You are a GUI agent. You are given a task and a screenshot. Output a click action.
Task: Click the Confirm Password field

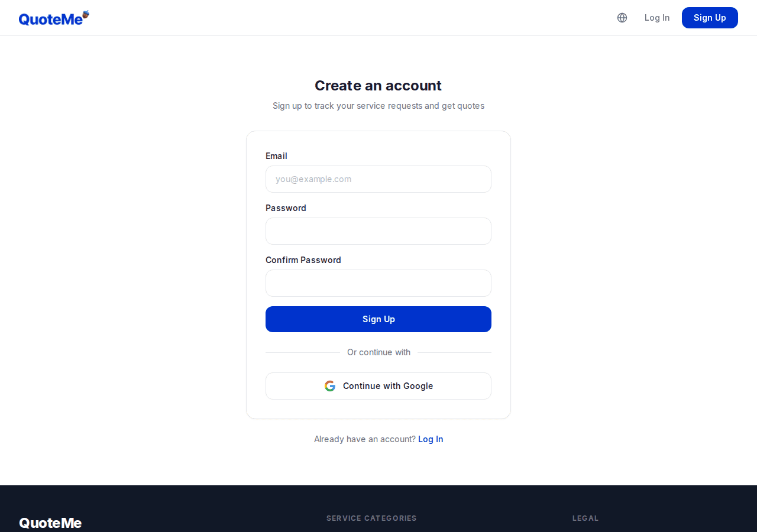(378, 283)
